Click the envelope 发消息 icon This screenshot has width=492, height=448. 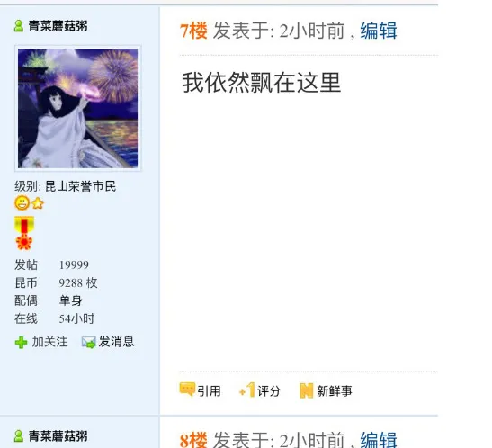(88, 342)
